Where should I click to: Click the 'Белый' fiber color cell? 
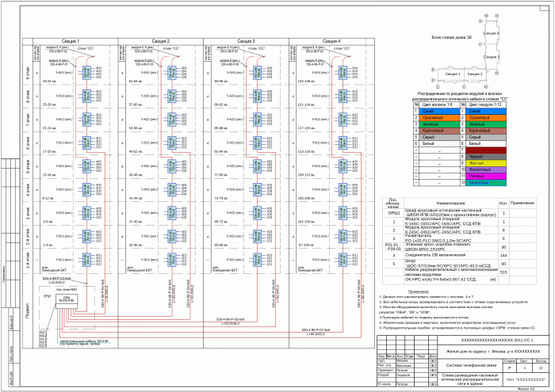(x=439, y=143)
